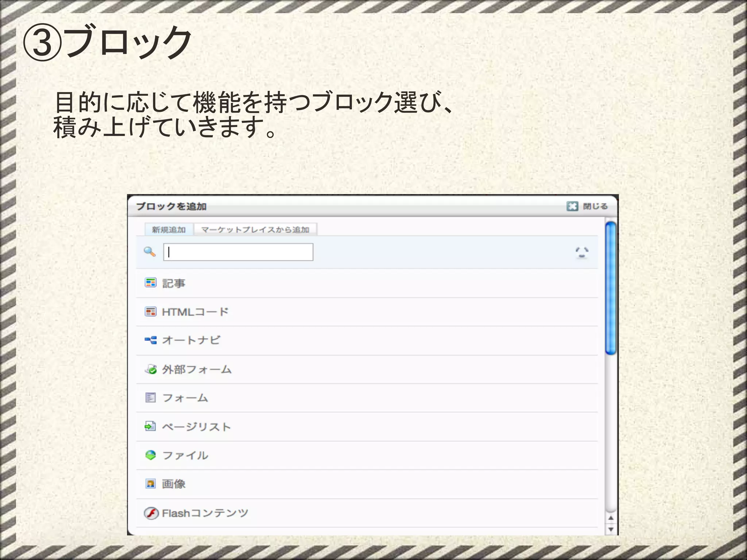Focus the block search input field
The image size is (747, 560).
(238, 252)
